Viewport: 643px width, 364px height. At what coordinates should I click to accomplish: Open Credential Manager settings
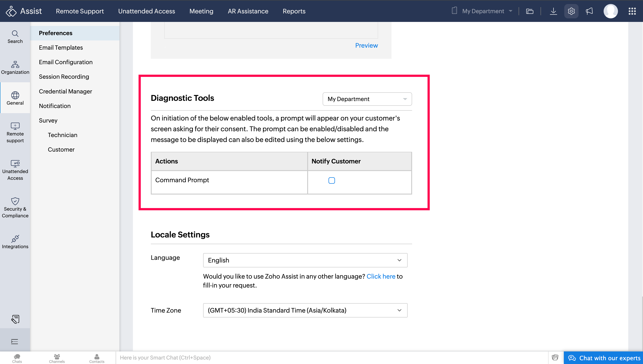coord(65,91)
